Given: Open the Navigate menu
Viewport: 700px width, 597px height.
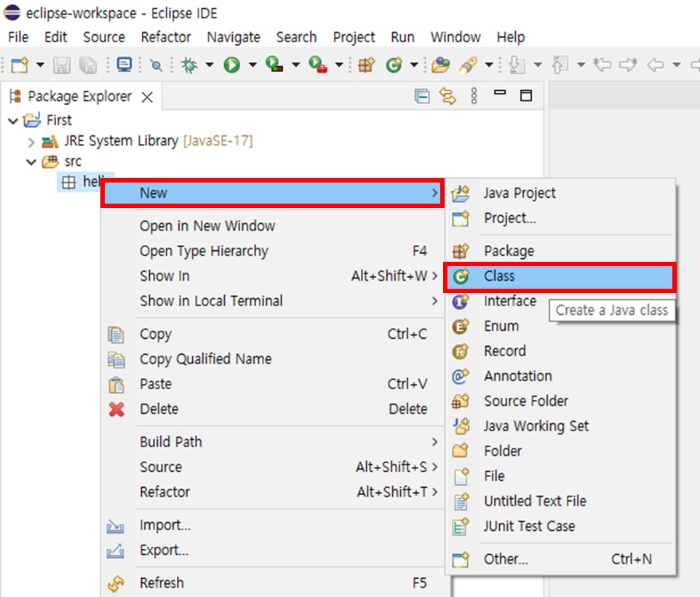Looking at the screenshot, I should [x=234, y=37].
